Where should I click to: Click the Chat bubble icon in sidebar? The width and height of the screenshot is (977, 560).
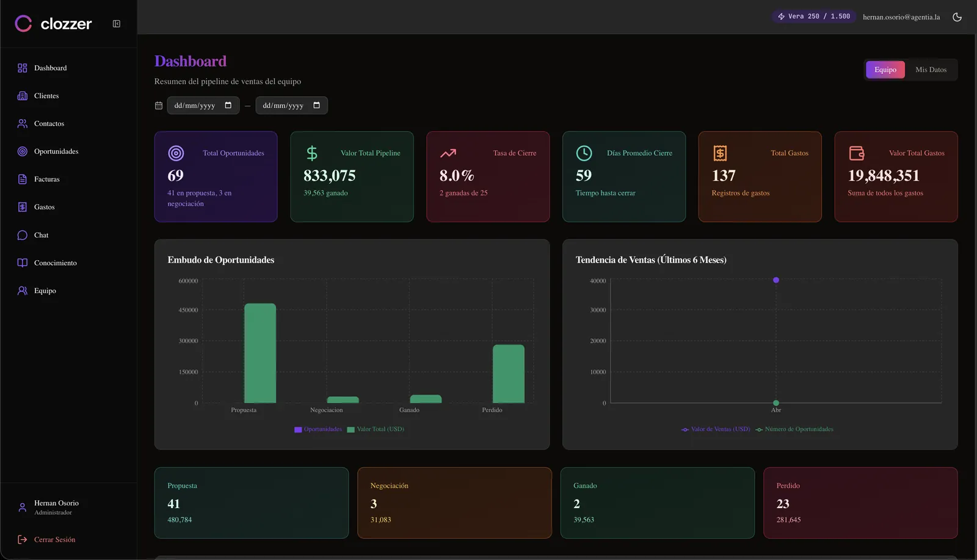point(23,235)
